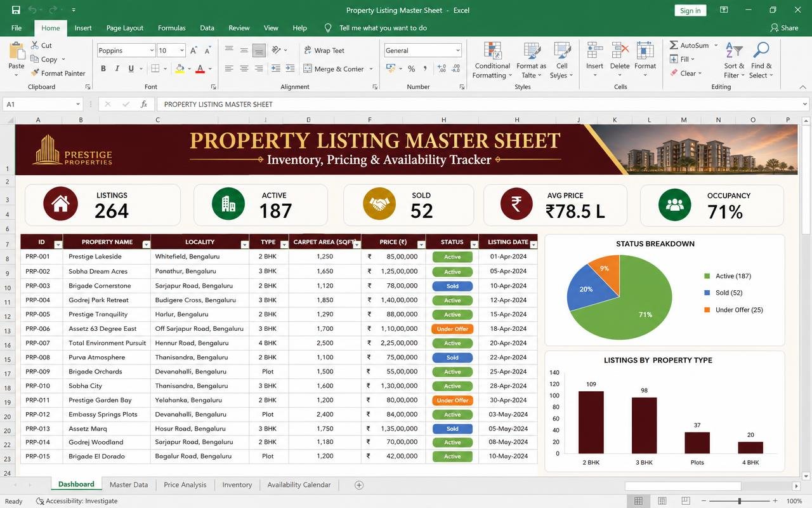Click the Cell Styles icon

click(x=561, y=51)
